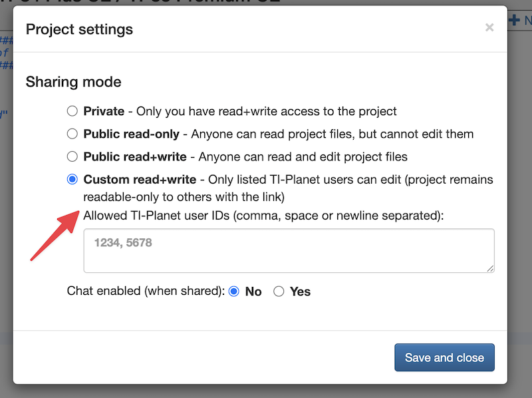This screenshot has height=398, width=532.
Task: Enable chat by selecting the Yes radio
Action: [279, 292]
